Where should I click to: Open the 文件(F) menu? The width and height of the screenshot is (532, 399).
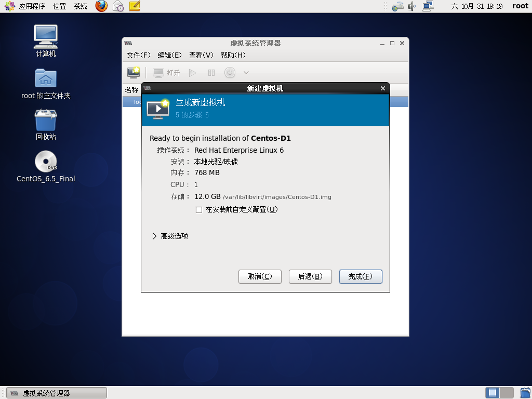pos(138,55)
